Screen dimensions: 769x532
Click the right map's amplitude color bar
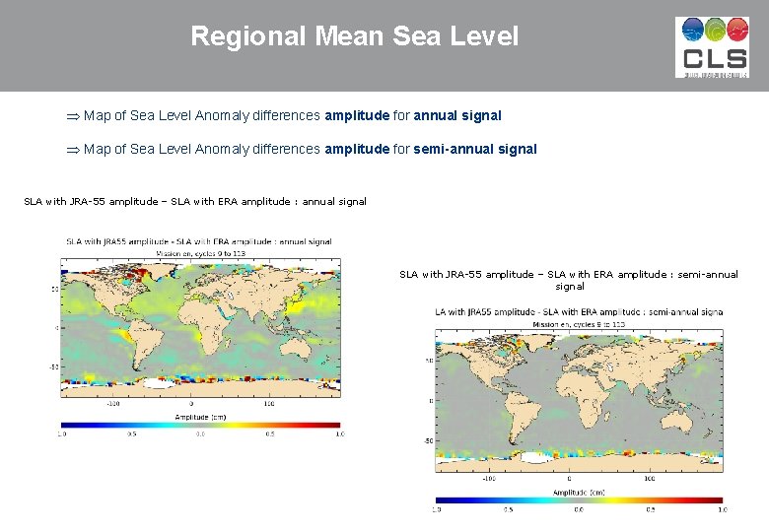click(x=579, y=500)
